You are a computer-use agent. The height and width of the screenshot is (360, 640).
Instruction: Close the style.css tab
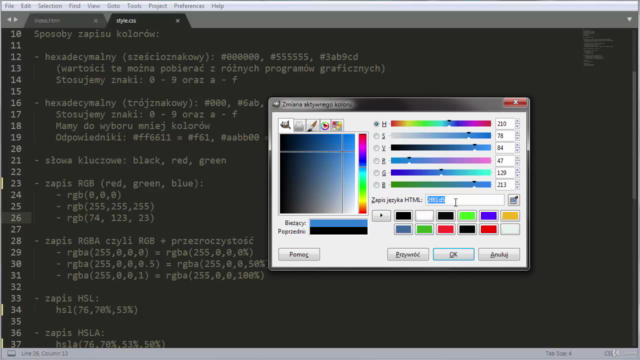[178, 20]
